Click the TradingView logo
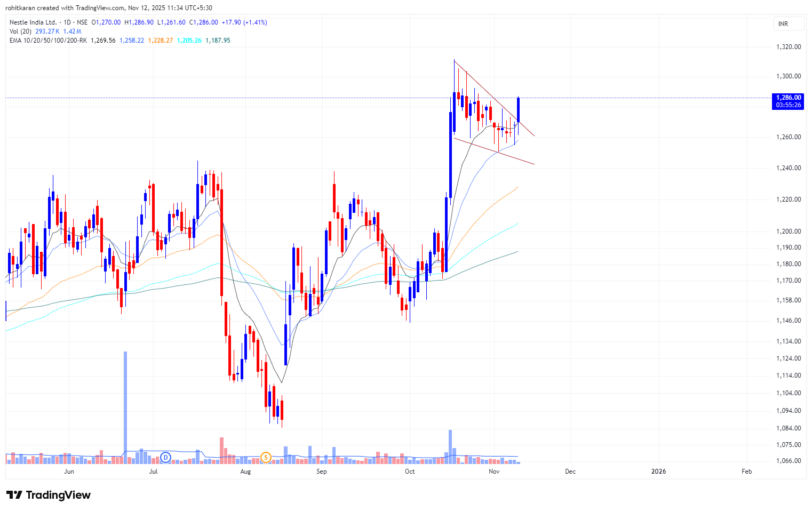This screenshot has width=812, height=511. 49,495
